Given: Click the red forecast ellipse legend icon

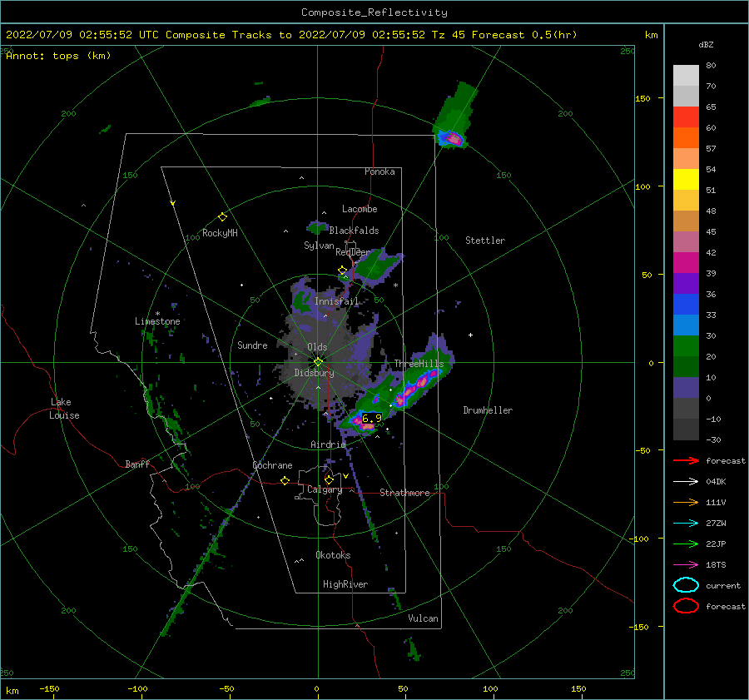Looking at the screenshot, I should [x=686, y=606].
